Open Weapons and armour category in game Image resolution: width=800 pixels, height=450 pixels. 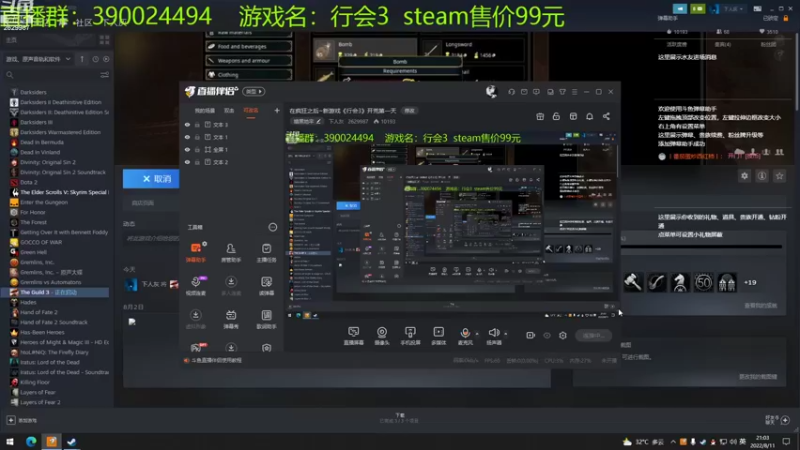[x=248, y=61]
